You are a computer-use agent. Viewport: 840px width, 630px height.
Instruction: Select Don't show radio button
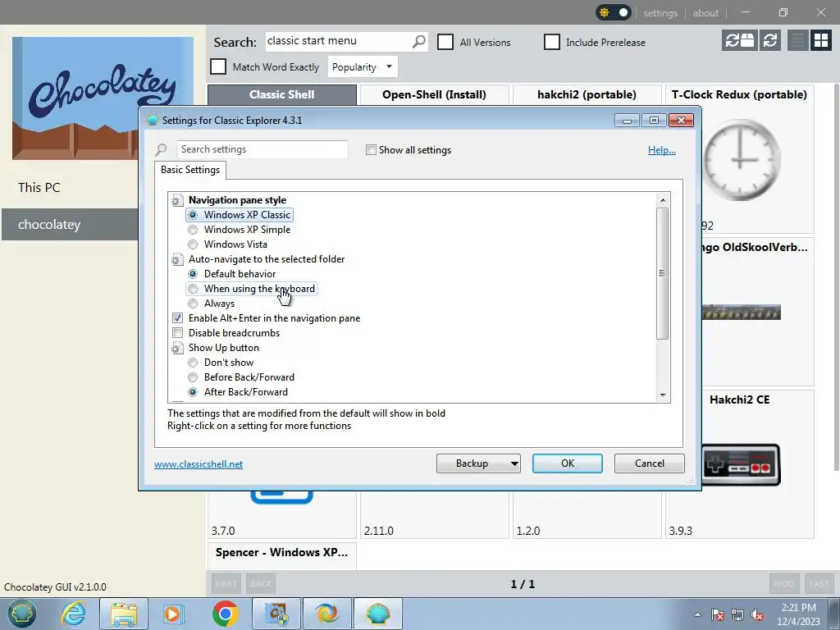coord(193,363)
